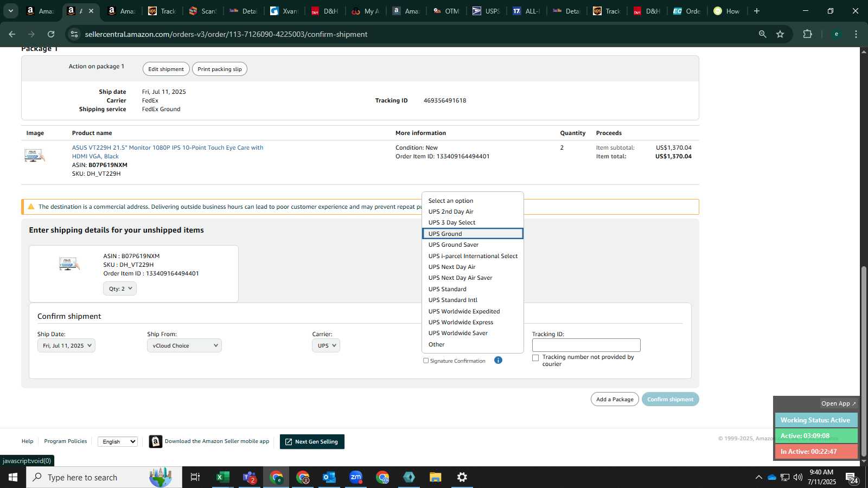868x488 pixels.
Task: Show hidden system tray icons
Action: [x=758, y=477]
